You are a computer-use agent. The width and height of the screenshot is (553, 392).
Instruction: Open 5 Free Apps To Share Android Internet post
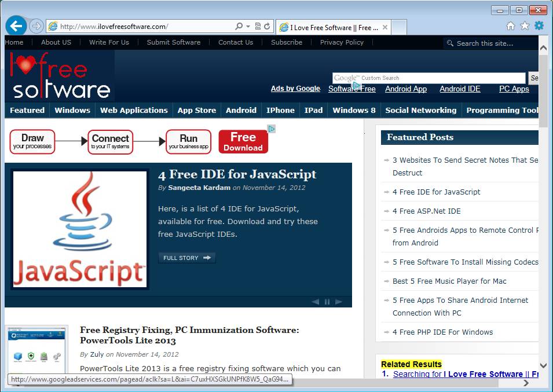click(x=460, y=306)
